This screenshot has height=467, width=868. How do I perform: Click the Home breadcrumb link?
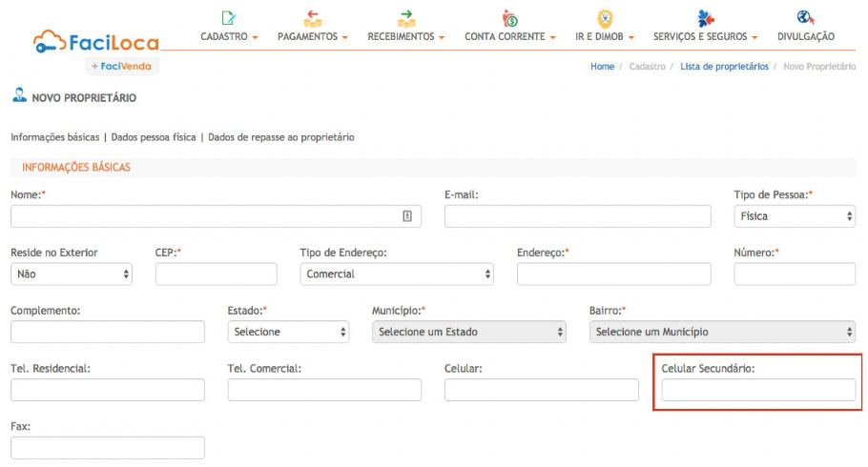tap(602, 67)
